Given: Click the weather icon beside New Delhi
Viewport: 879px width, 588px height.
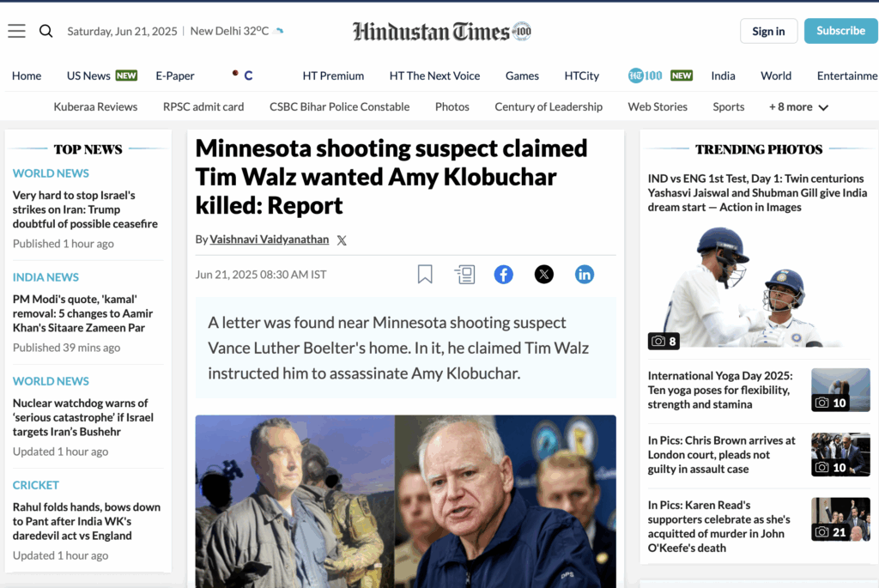Looking at the screenshot, I should (x=279, y=31).
